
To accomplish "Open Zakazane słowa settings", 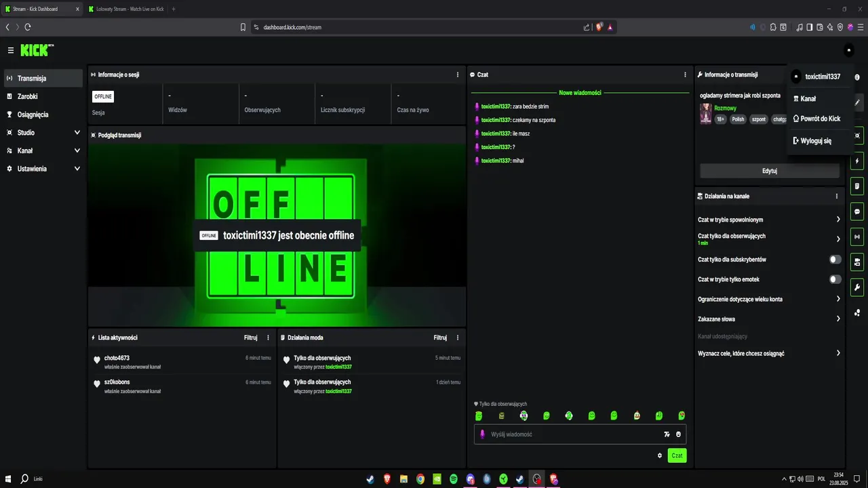I will (769, 319).
